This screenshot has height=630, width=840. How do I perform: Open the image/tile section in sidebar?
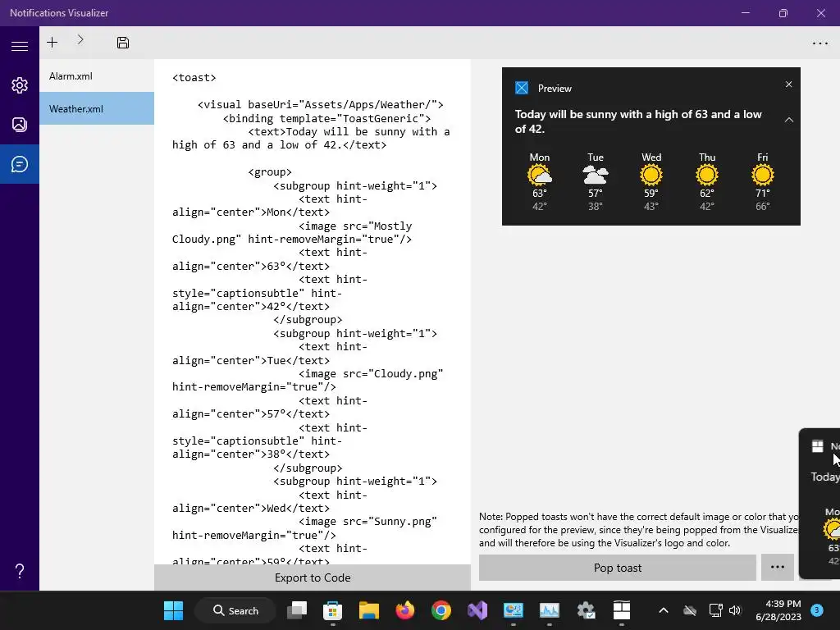coord(20,125)
